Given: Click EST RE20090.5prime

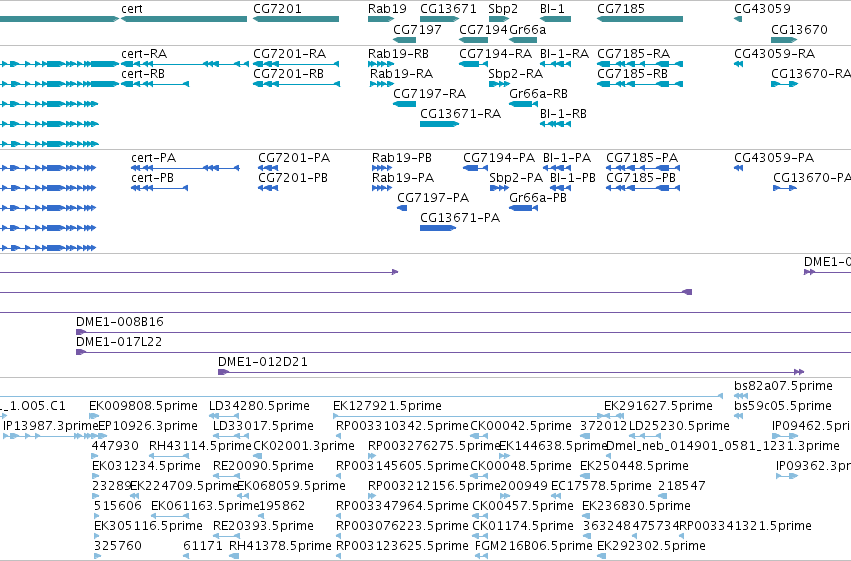Looking at the screenshot, I should click(x=263, y=466).
